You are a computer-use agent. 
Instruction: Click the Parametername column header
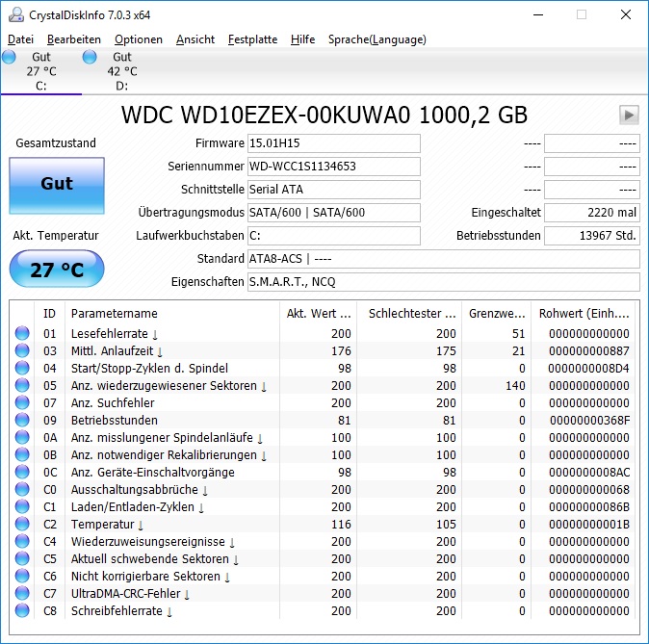point(171,313)
